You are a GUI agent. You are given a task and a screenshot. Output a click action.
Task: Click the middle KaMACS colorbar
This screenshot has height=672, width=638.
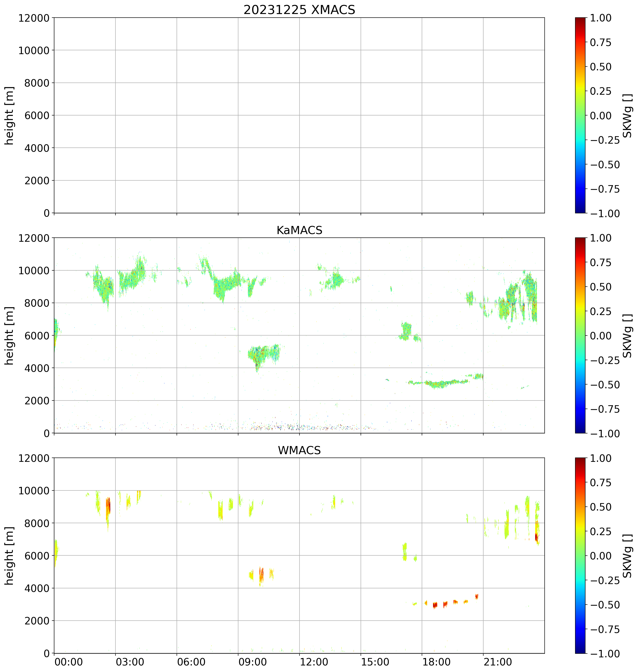tap(580, 335)
